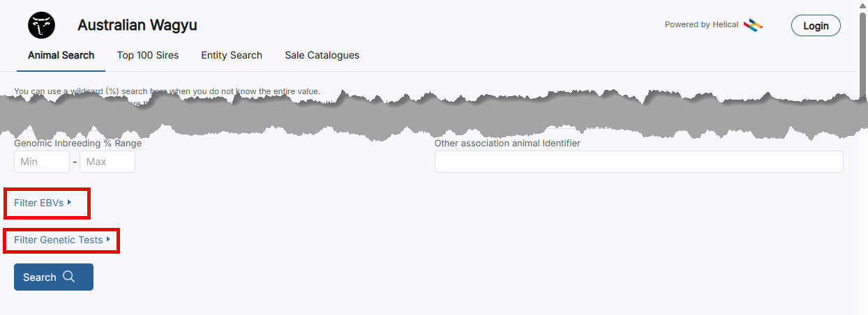Click the magnifier icon in Search button
This screenshot has width=868, height=315.
coord(68,277)
